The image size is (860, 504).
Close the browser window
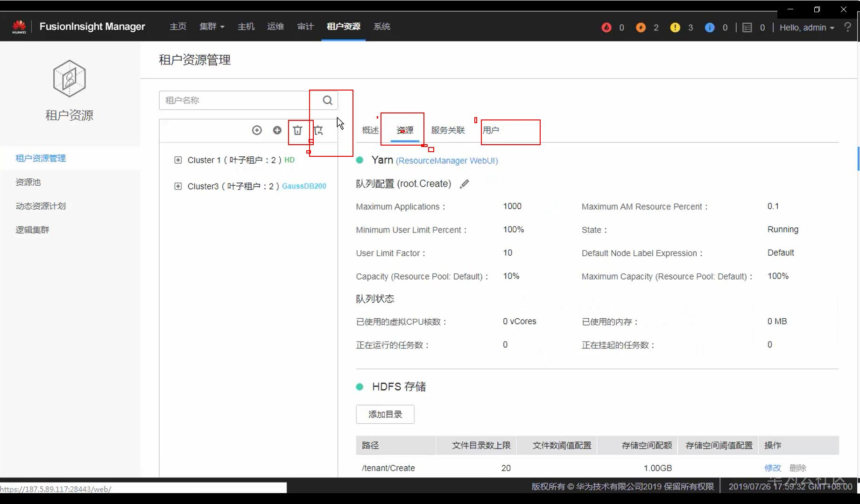coord(844,9)
